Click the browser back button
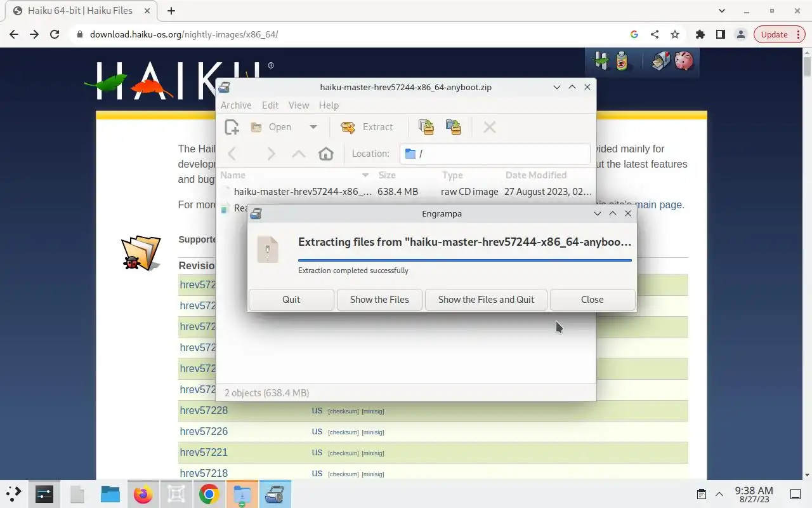This screenshot has width=812, height=508. click(14, 34)
